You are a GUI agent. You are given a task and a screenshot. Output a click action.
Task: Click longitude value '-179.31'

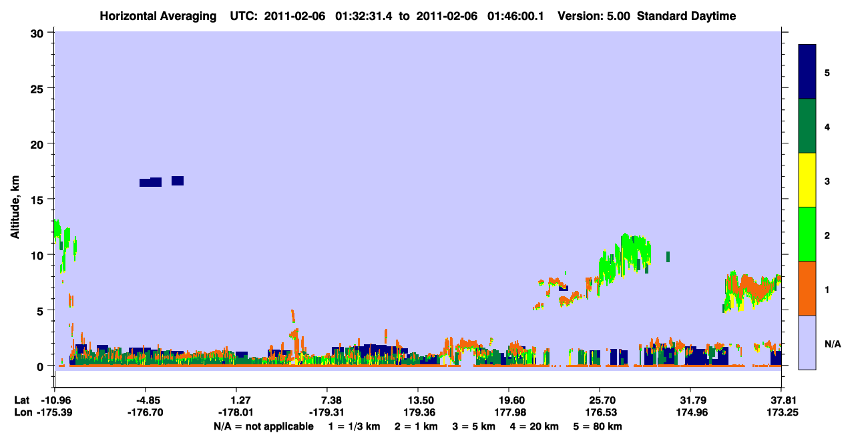(x=327, y=412)
